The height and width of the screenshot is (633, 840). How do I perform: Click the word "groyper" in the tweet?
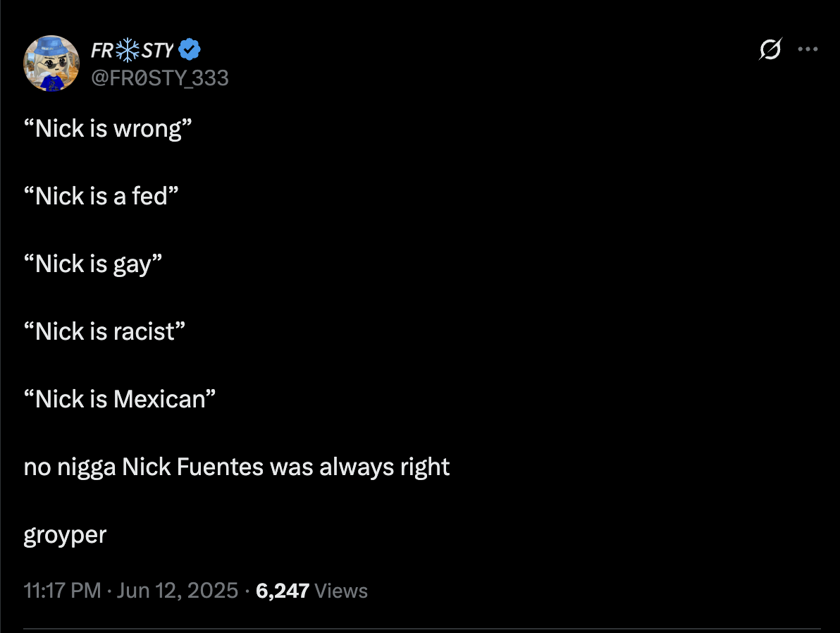pos(65,535)
